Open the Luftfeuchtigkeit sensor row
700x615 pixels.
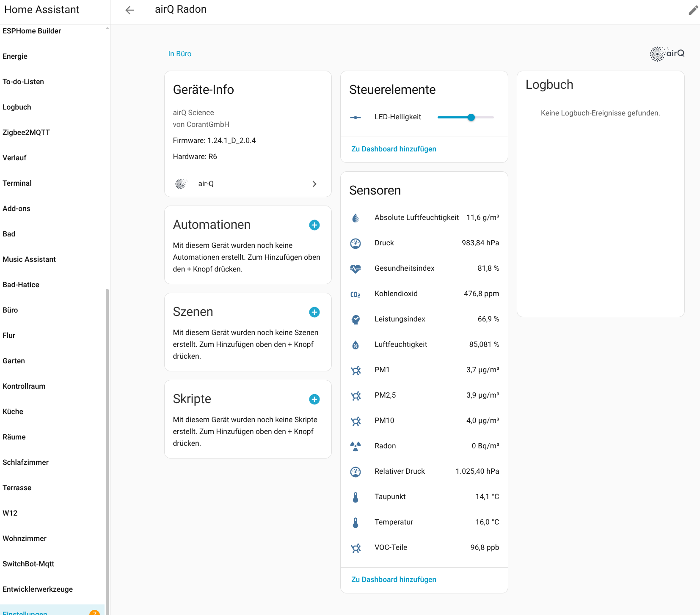[424, 345]
